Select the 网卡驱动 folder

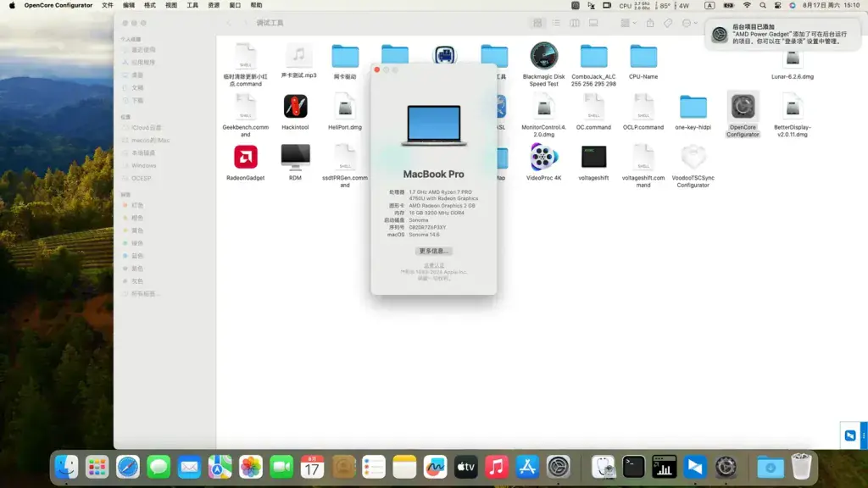(x=345, y=56)
